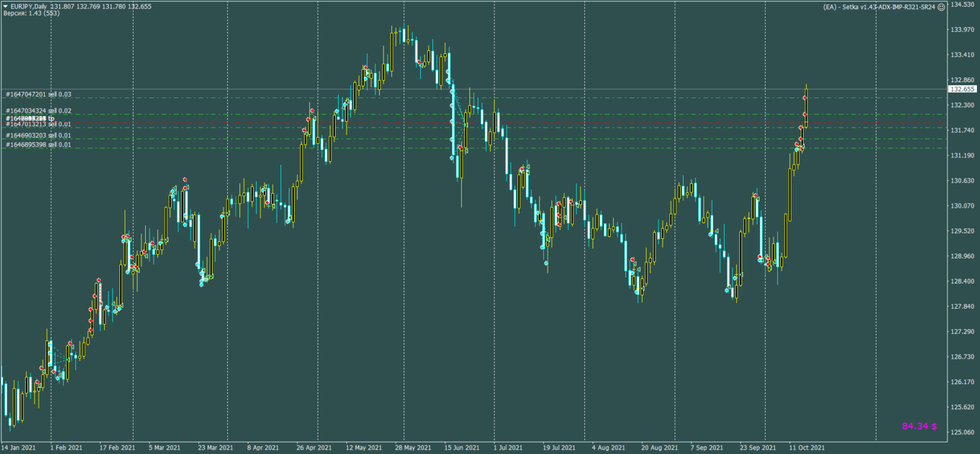Click the 133.410 price scale value
The height and width of the screenshot is (454, 980).
click(x=962, y=55)
